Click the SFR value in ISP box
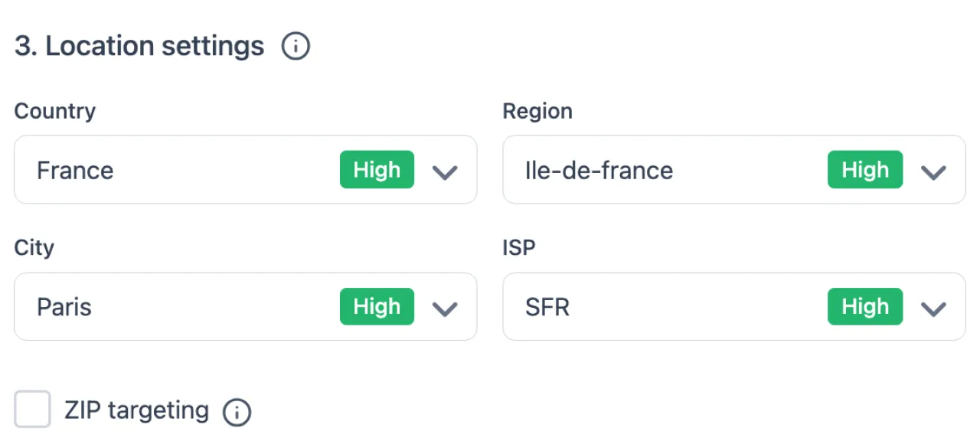Viewport: 980px width, 441px height. pyautogui.click(x=547, y=307)
